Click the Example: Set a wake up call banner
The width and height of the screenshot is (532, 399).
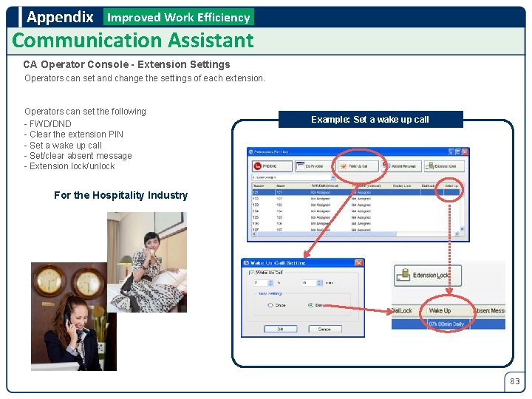(x=370, y=120)
